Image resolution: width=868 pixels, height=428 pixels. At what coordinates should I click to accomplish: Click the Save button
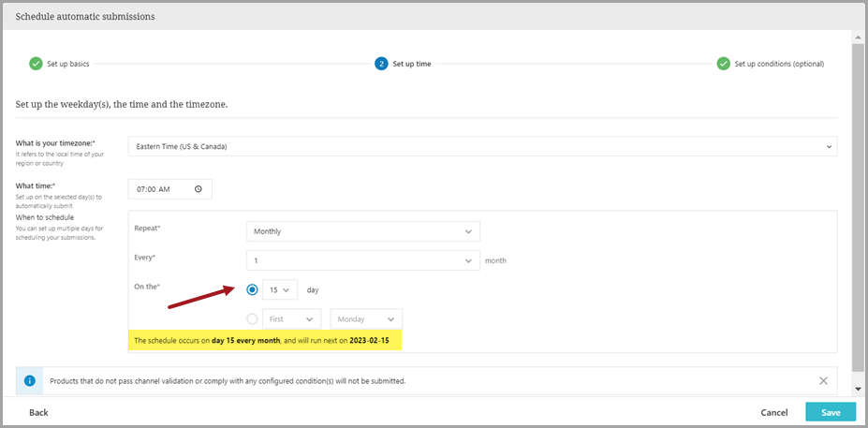coord(830,412)
